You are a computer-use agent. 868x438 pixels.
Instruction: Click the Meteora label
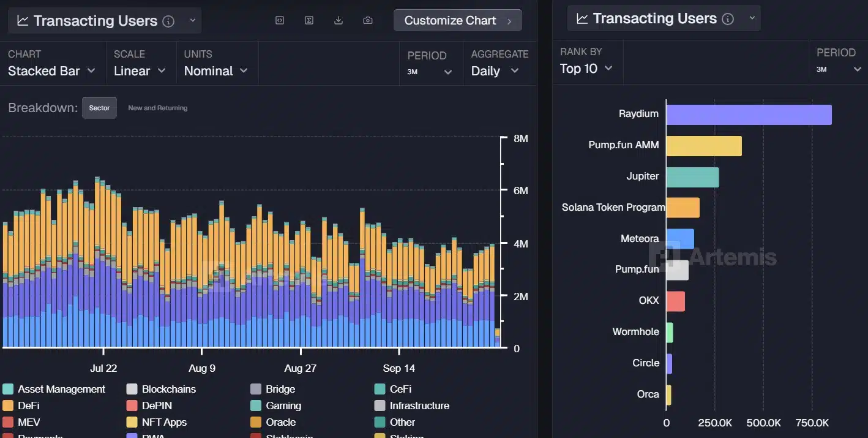point(640,239)
